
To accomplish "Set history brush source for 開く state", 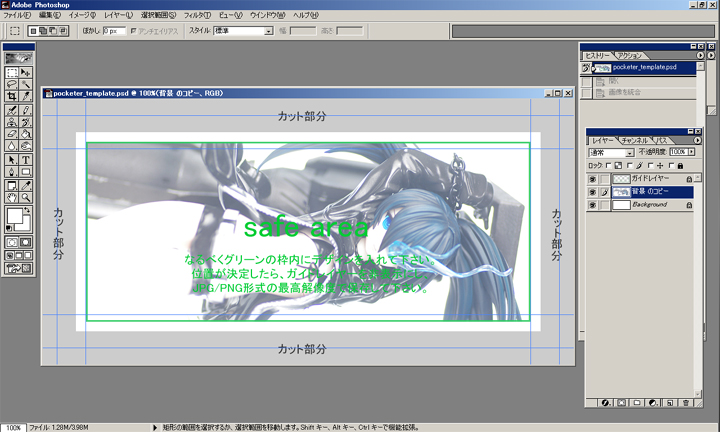I will tap(586, 82).
